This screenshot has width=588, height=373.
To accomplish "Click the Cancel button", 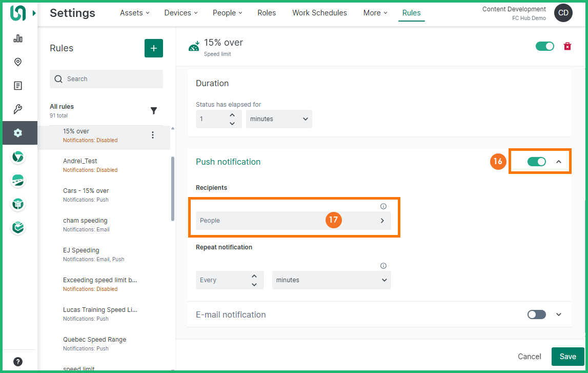I will [x=529, y=357].
